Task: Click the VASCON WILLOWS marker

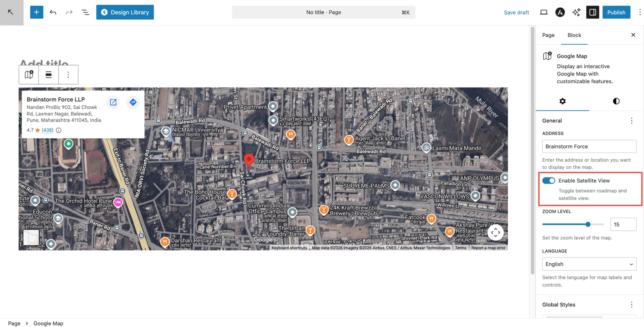Action: [x=475, y=196]
